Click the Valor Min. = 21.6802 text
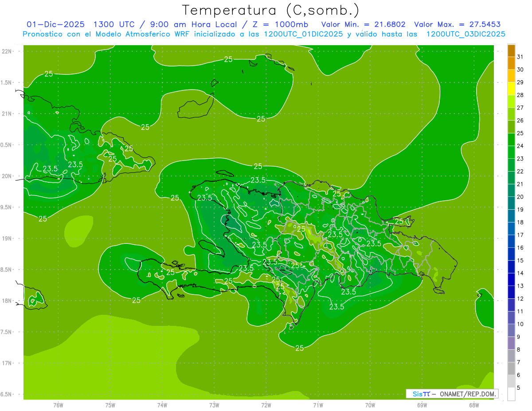This screenshot has height=411, width=532. click(x=363, y=24)
